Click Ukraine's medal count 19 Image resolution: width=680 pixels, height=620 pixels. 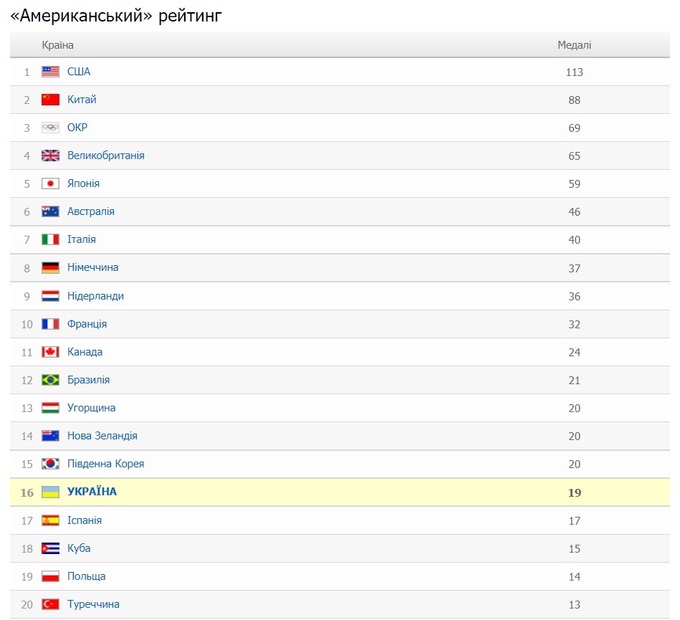pyautogui.click(x=574, y=492)
